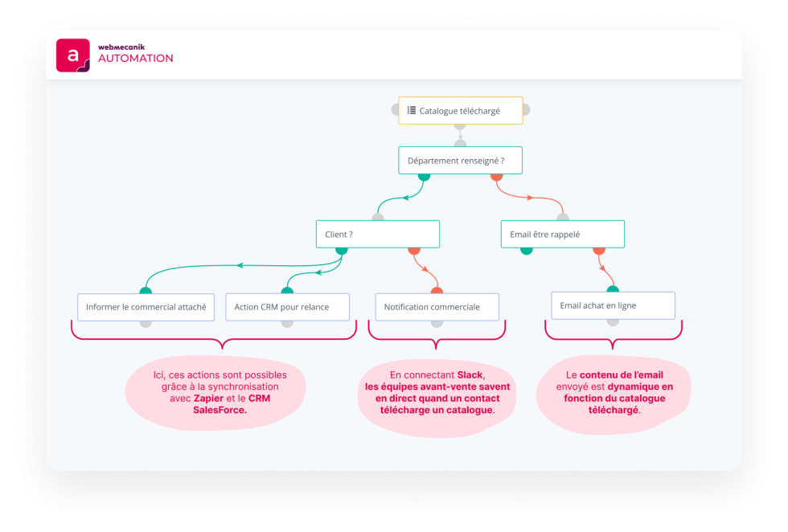The height and width of the screenshot is (532, 788).
Task: Expand the anchor below Notification commerciale
Action: tap(437, 323)
